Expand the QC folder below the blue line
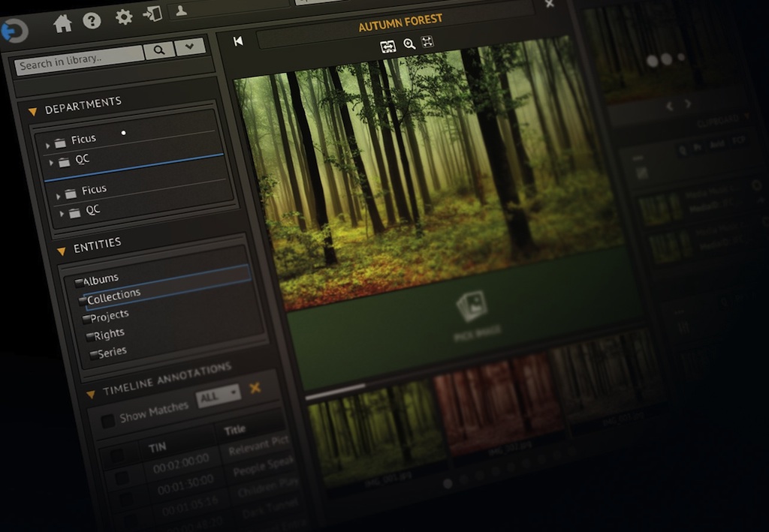This screenshot has width=769, height=532. 62,214
